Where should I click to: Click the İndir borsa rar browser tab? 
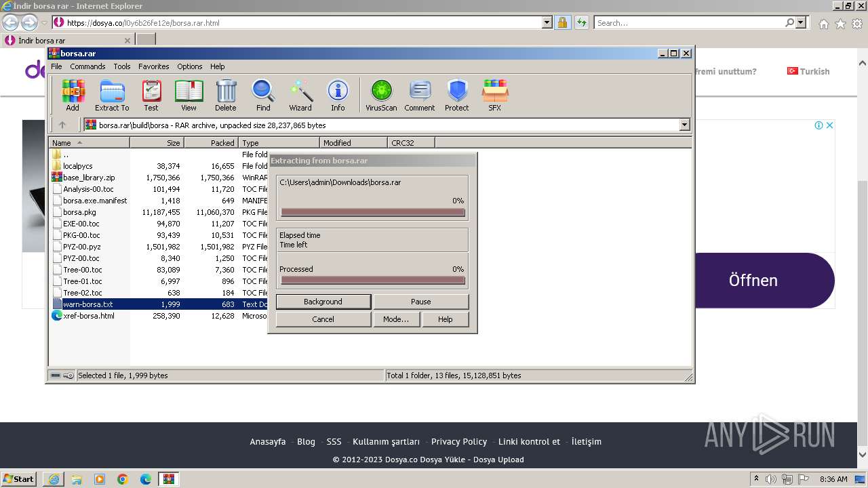click(x=68, y=40)
